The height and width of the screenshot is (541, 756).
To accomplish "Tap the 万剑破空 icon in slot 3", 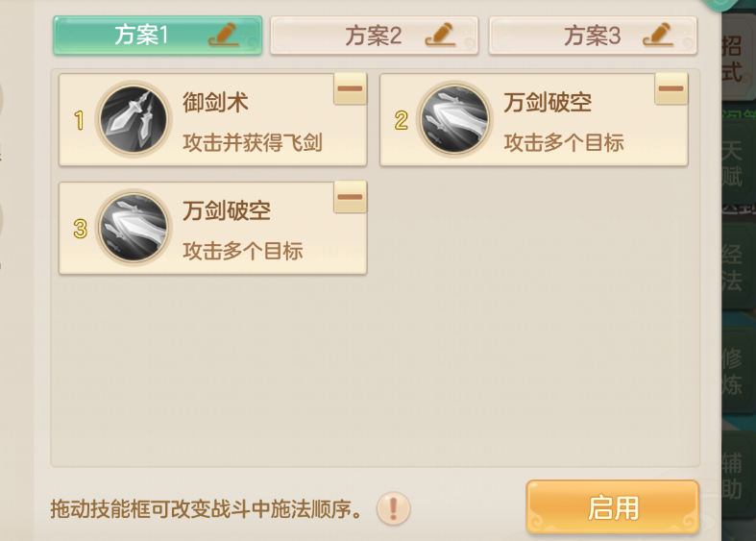I will 133,228.
